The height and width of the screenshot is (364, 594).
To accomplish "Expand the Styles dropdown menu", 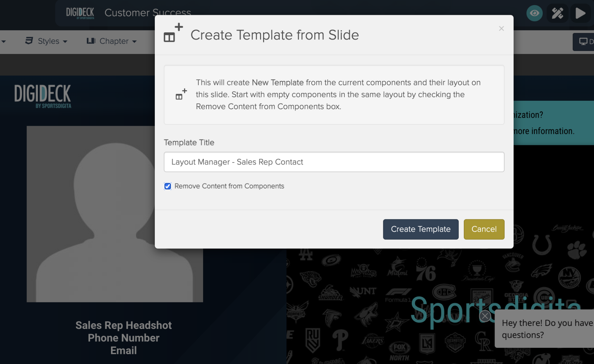I will [x=47, y=41].
